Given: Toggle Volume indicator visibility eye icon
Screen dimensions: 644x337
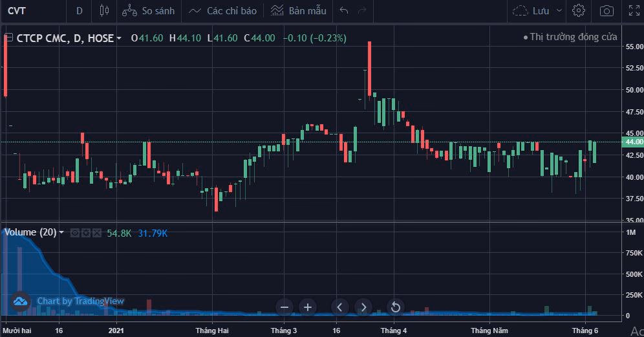Looking at the screenshot, I should [x=75, y=232].
